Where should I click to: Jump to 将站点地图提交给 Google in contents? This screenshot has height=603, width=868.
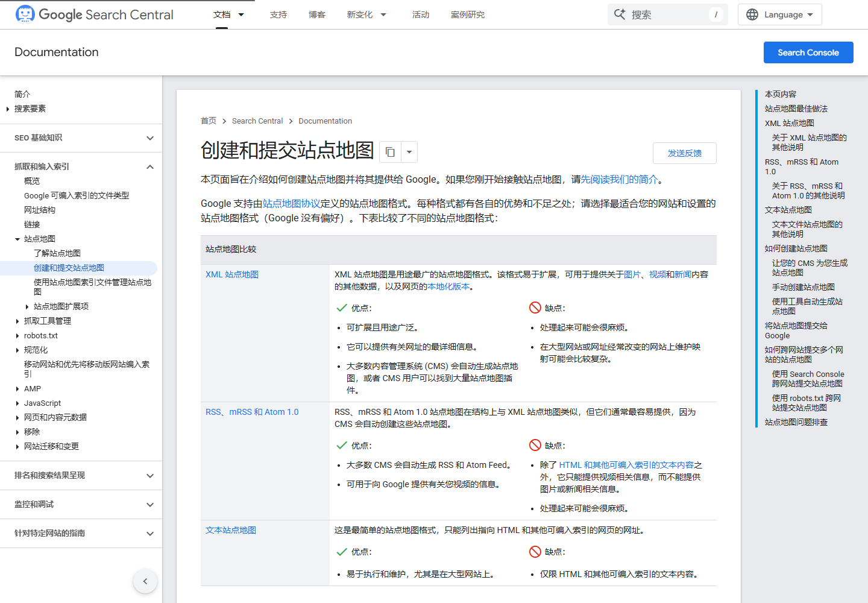point(796,330)
